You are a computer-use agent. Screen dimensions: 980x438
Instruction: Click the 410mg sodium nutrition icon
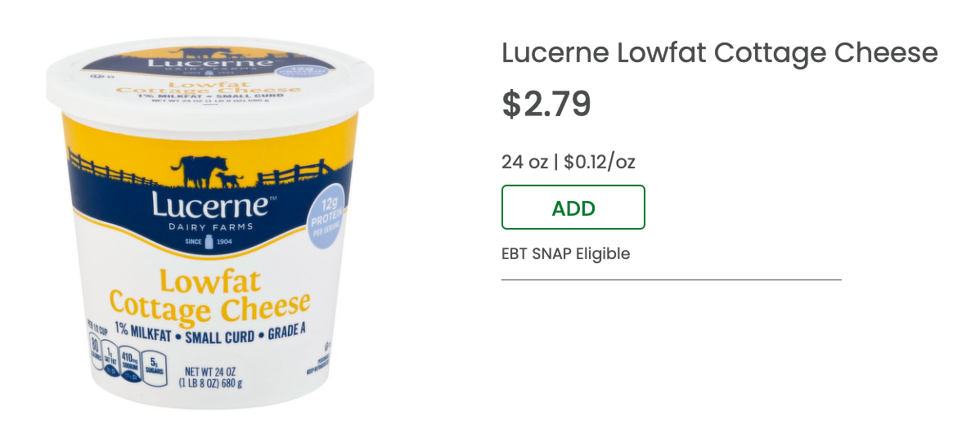(130, 363)
